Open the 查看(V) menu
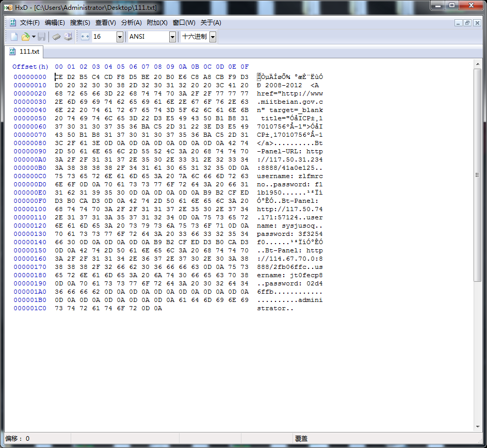The width and height of the screenshot is (487, 448). coord(105,23)
